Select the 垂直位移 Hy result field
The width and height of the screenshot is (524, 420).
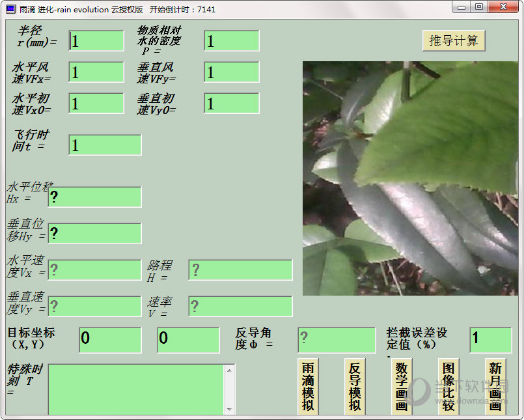point(95,233)
